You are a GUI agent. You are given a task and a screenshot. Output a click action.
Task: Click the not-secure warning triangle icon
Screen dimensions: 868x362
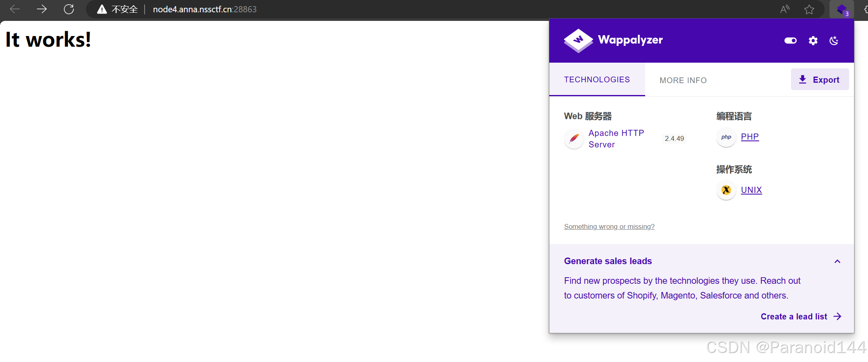click(x=102, y=9)
